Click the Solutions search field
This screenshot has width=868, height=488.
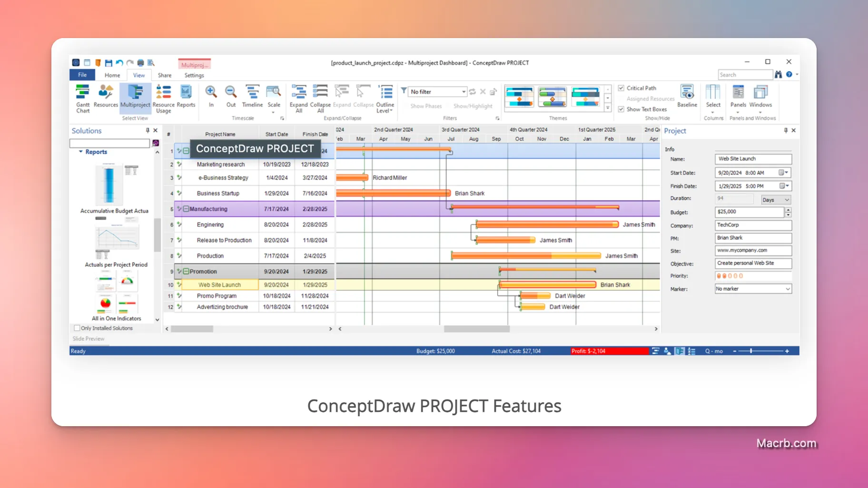[x=110, y=143]
